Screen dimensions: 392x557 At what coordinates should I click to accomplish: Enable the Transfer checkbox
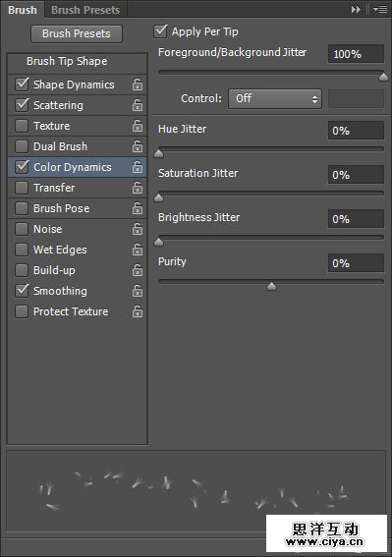pos(22,188)
